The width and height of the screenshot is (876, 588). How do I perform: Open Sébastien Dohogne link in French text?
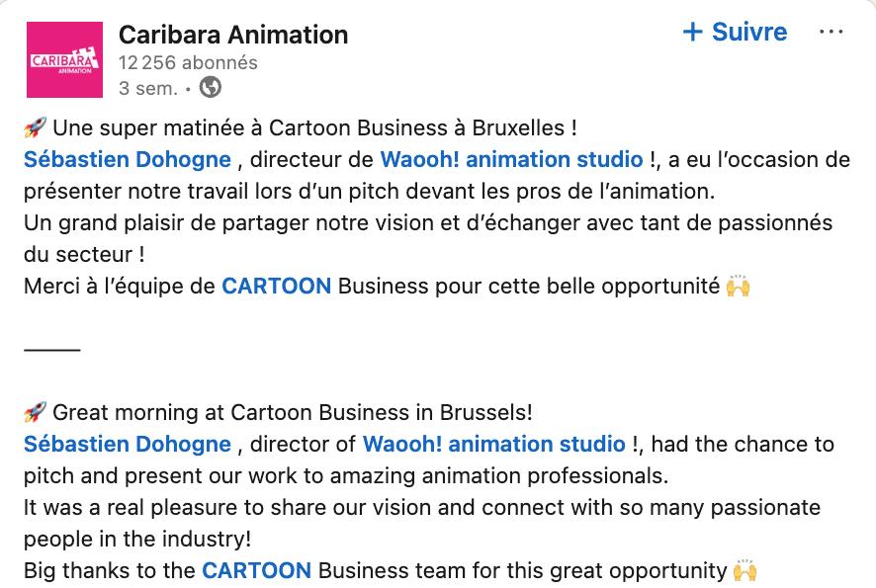click(128, 159)
